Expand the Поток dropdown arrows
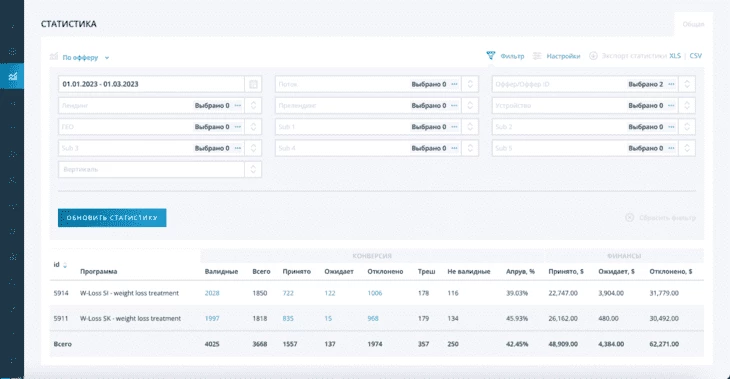This screenshot has height=379, width=730. tap(470, 84)
